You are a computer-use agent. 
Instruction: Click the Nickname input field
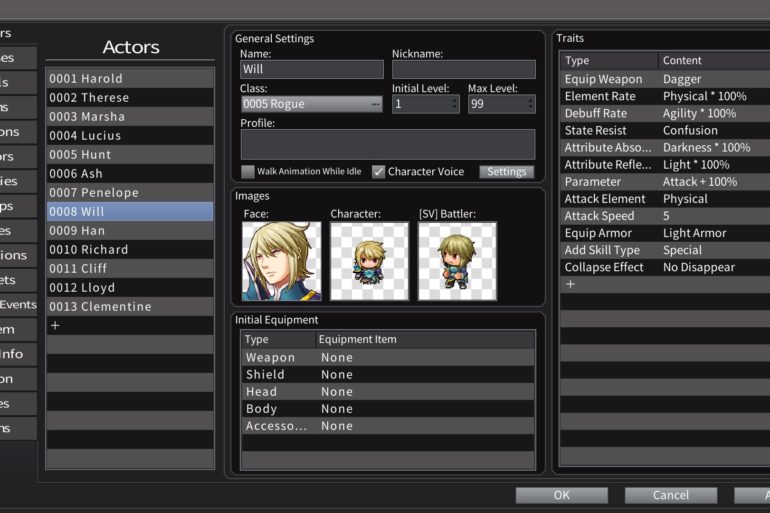pos(463,70)
